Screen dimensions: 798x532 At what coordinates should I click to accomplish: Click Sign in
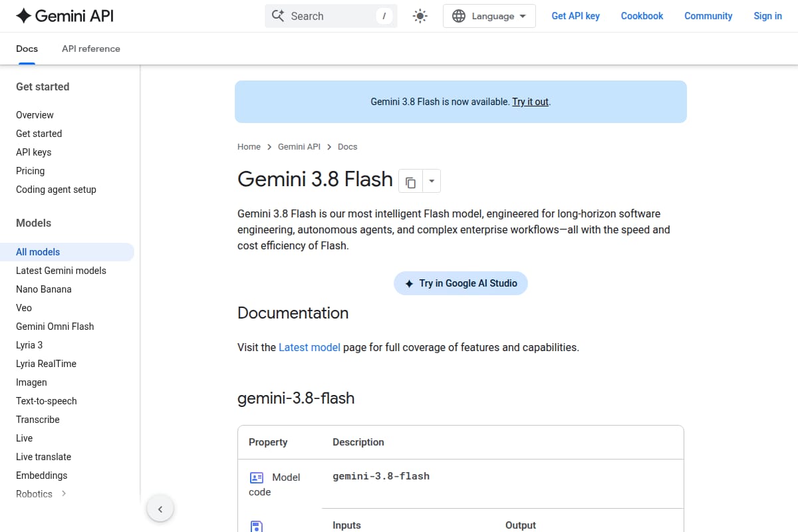click(x=767, y=16)
